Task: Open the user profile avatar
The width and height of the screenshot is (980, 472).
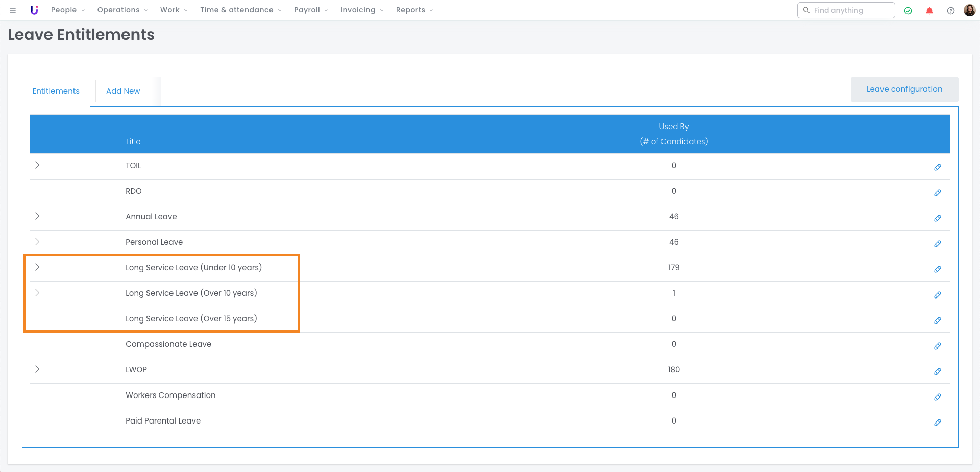Action: 969,10
